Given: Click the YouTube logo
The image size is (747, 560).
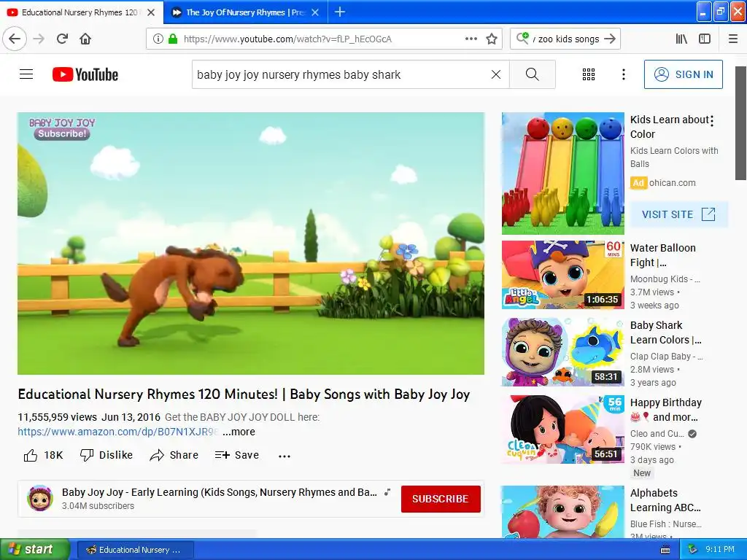Looking at the screenshot, I should click(85, 74).
